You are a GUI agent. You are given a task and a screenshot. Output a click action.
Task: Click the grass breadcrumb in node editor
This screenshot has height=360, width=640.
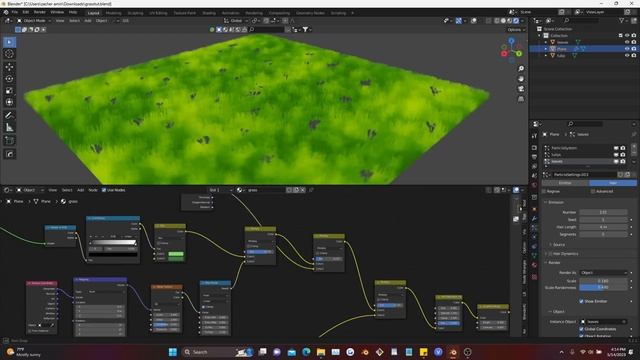pos(69,201)
